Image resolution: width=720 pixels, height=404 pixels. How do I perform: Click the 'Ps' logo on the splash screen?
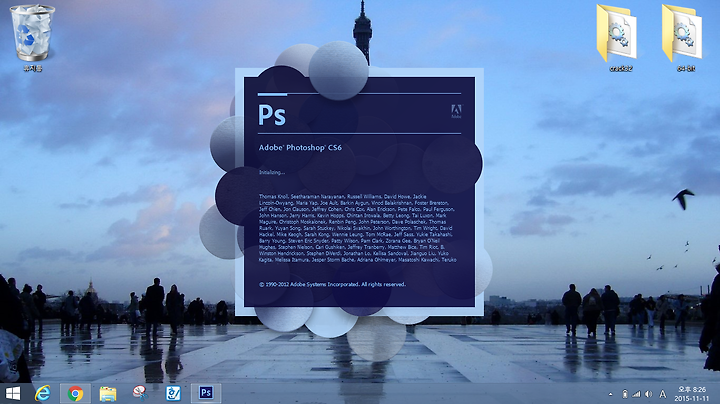pos(272,115)
